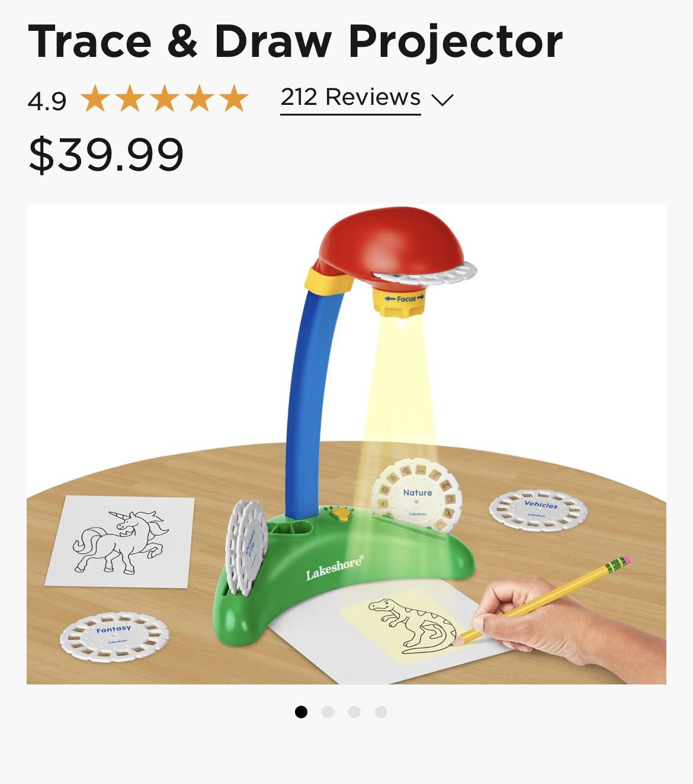Click the first orange rating star
This screenshot has height=784, width=693.
click(94, 99)
